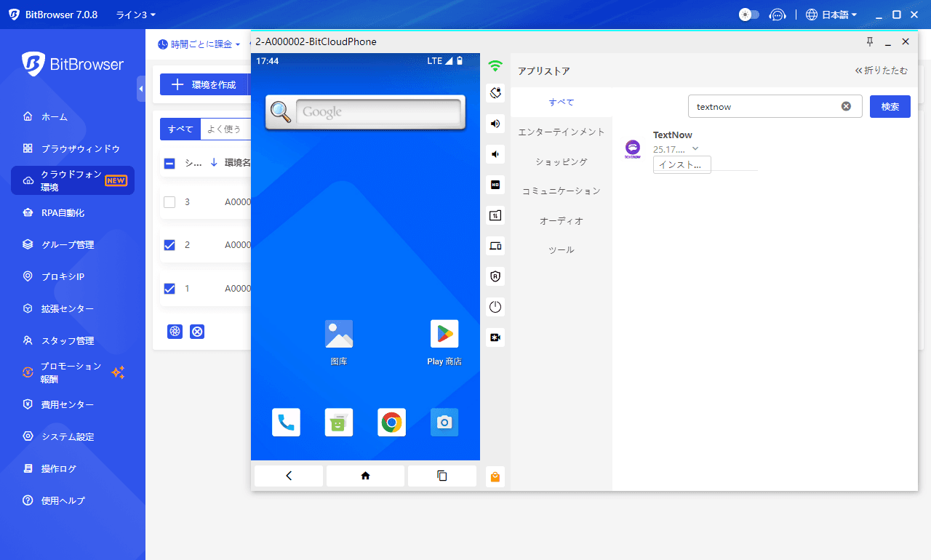Open the Play Store app
Image resolution: width=931 pixels, height=560 pixels.
(x=444, y=335)
